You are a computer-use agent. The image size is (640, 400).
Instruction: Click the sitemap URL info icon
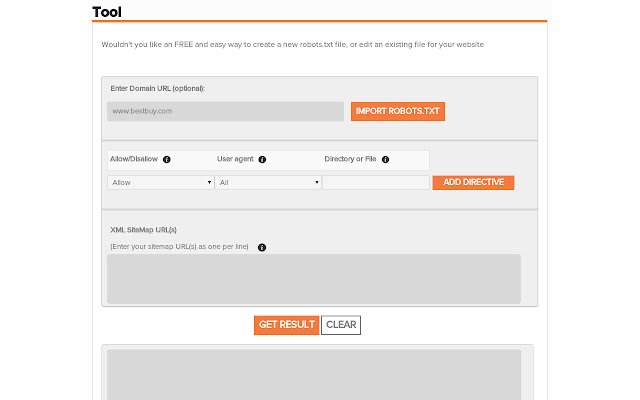click(x=262, y=247)
